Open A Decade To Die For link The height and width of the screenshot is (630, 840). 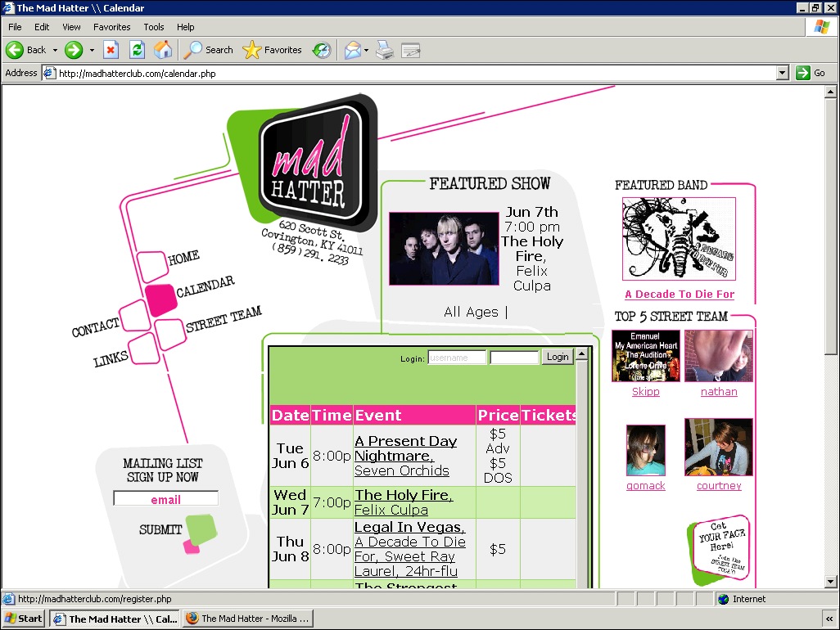(680, 294)
